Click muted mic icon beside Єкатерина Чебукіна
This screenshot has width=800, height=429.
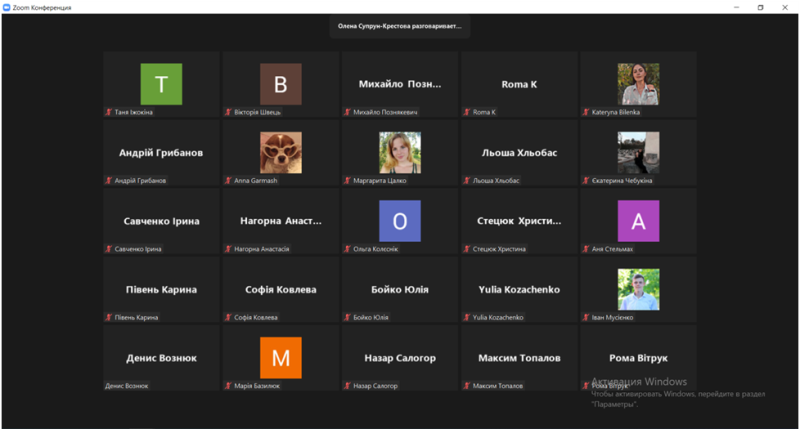[586, 181]
